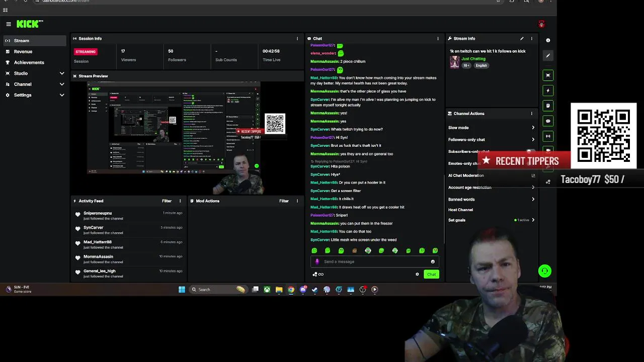This screenshot has height=362, width=644.
Task: Click the pencil icon in right sidebar
Action: click(x=548, y=55)
